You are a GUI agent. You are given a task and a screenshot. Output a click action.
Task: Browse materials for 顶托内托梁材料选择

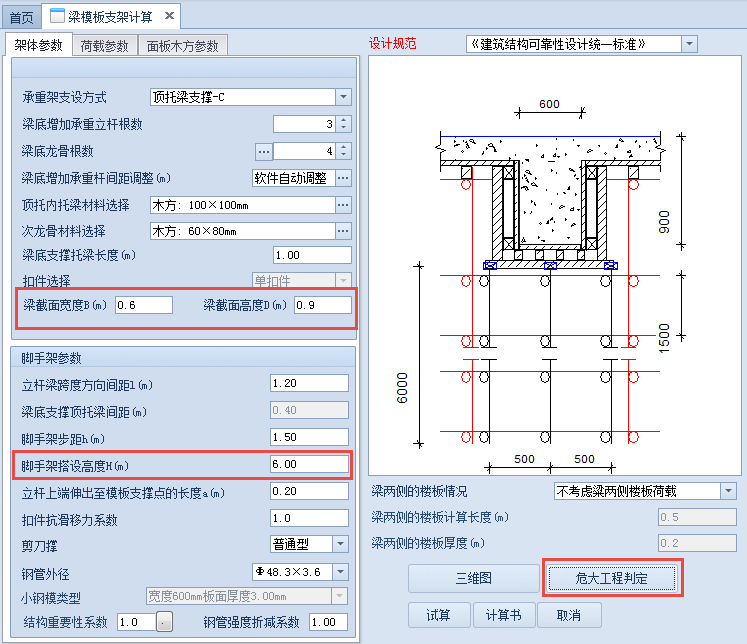click(343, 204)
